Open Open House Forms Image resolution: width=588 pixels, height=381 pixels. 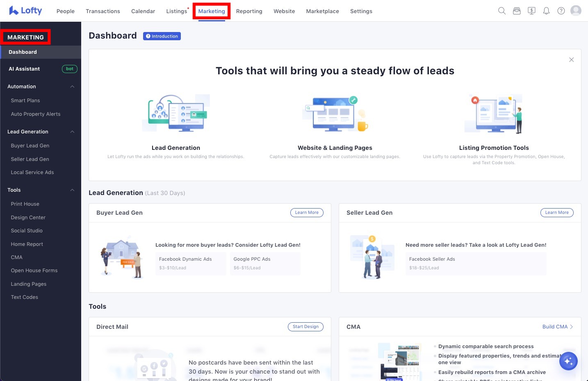coord(34,271)
